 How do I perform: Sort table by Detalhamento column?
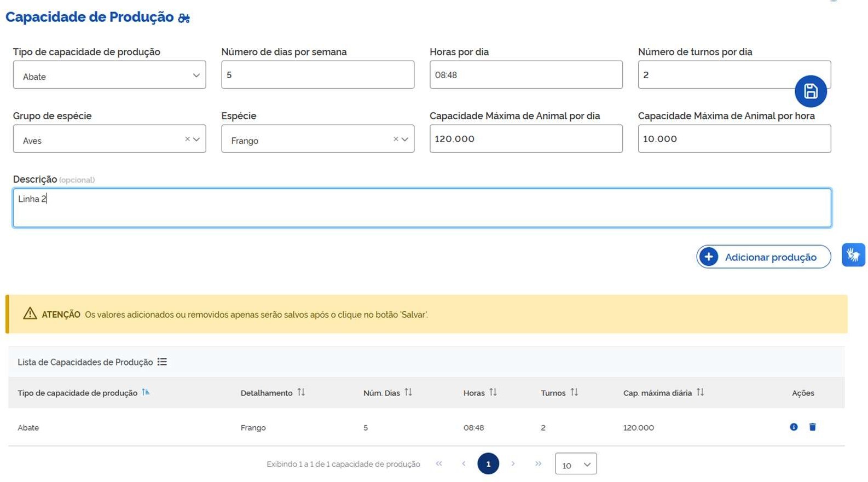coord(301,392)
